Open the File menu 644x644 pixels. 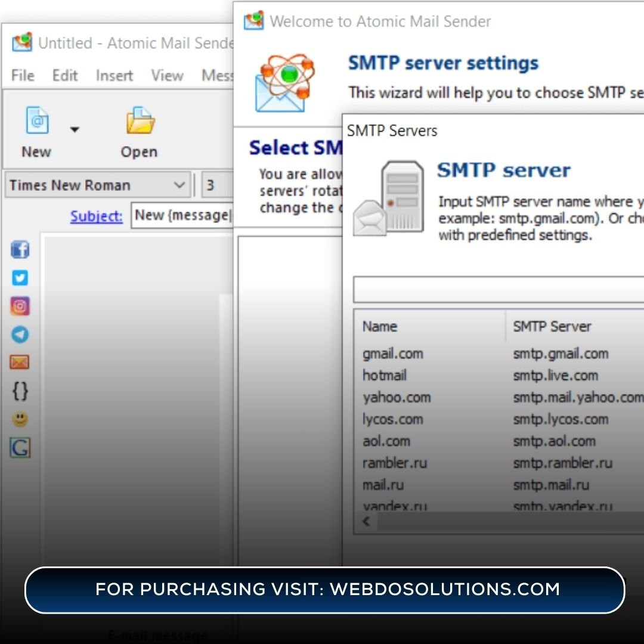coord(23,76)
